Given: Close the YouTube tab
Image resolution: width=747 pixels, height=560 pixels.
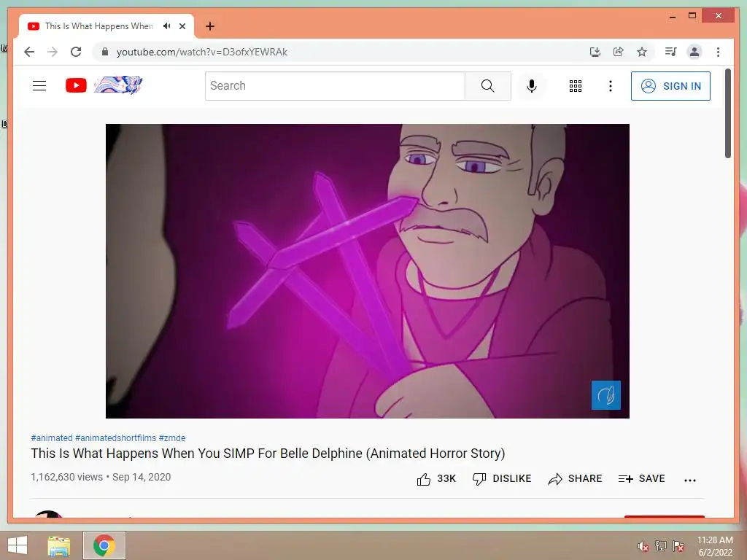Looking at the screenshot, I should coord(182,26).
